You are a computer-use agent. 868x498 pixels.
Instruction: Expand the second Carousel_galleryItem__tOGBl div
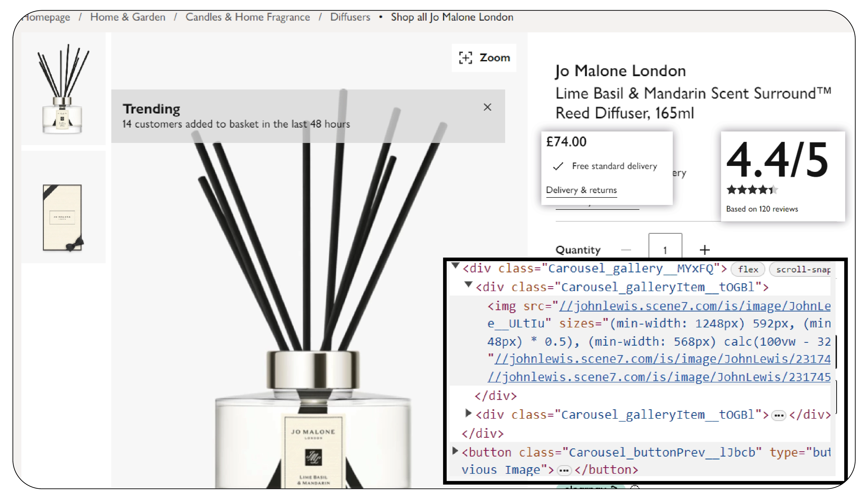(468, 413)
